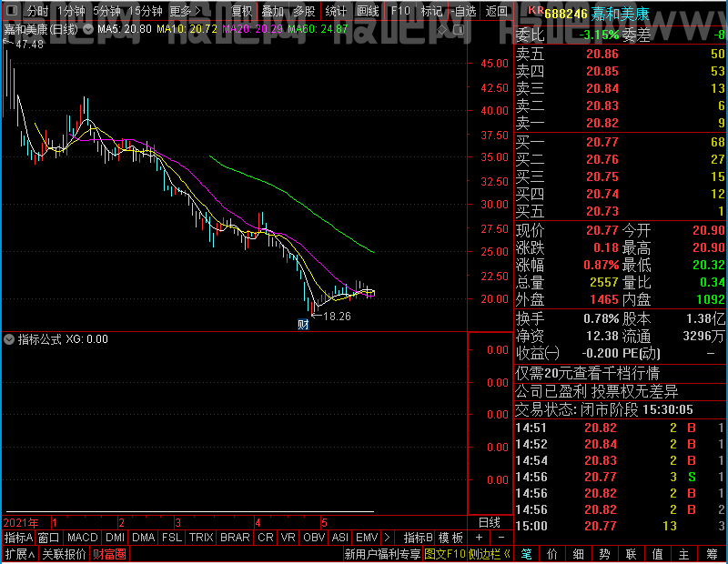Select the 值 value tab
This screenshot has width=728, height=564.
point(657,554)
